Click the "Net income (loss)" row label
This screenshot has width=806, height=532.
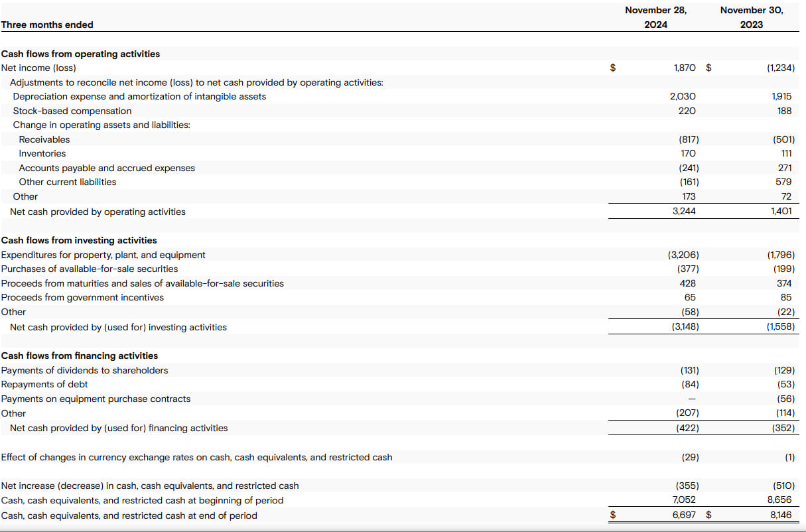pos(38,68)
